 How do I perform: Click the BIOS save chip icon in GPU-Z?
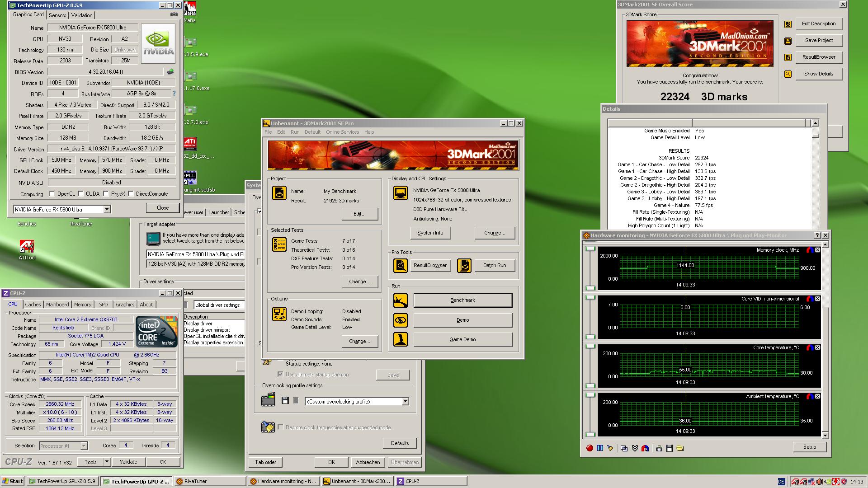click(x=170, y=72)
